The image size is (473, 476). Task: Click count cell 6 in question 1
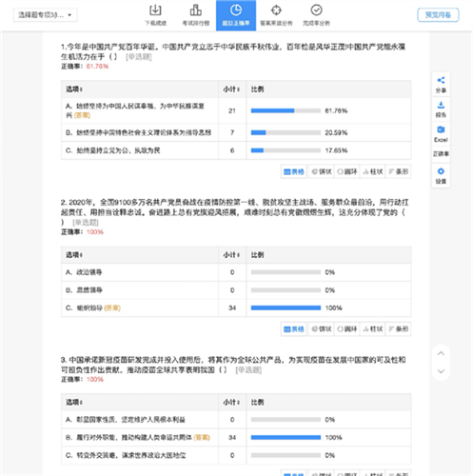point(232,150)
